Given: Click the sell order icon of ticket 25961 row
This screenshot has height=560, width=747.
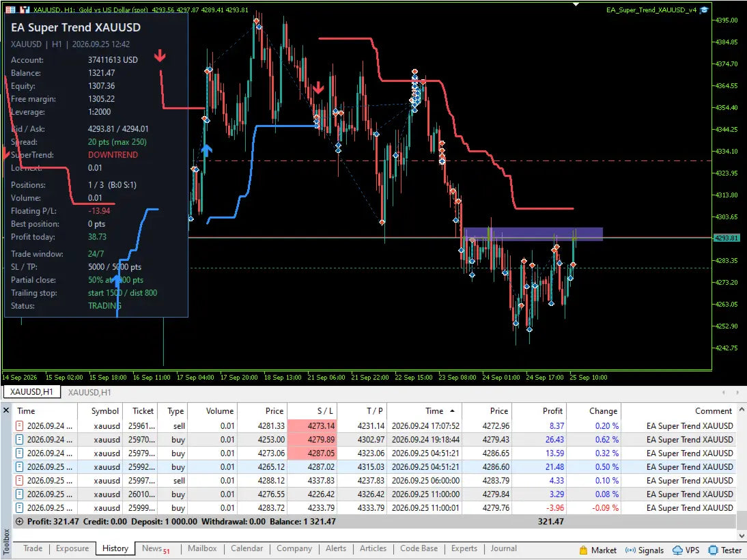Looking at the screenshot, I should (x=20, y=425).
